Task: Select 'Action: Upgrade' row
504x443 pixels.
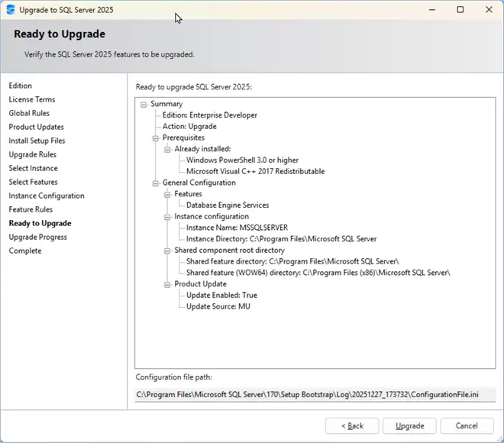Action: click(x=189, y=126)
